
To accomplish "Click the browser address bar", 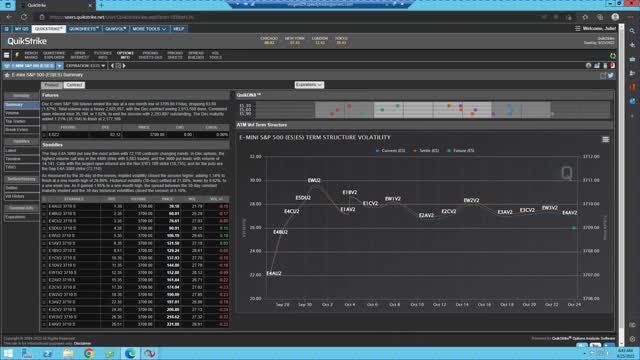I will pyautogui.click(x=286, y=17).
